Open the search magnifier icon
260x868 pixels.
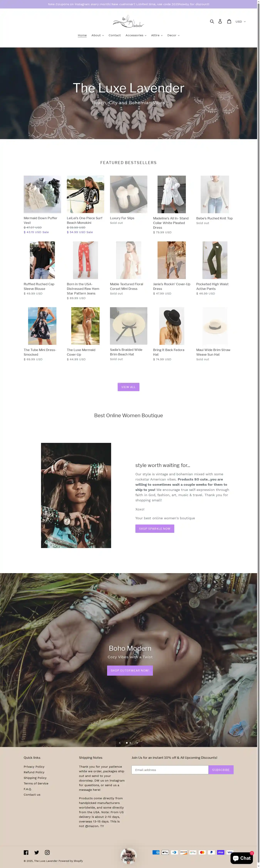(212, 21)
